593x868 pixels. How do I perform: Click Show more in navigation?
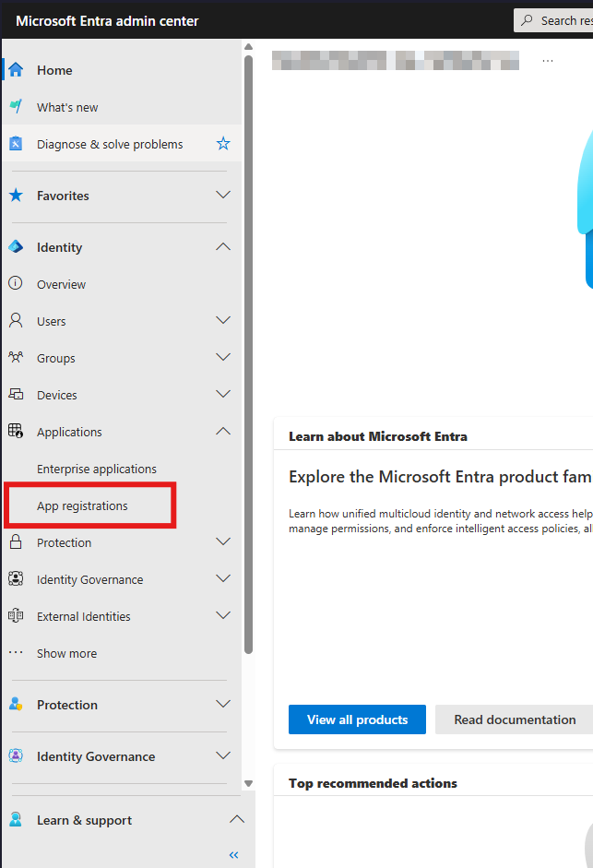pos(67,653)
